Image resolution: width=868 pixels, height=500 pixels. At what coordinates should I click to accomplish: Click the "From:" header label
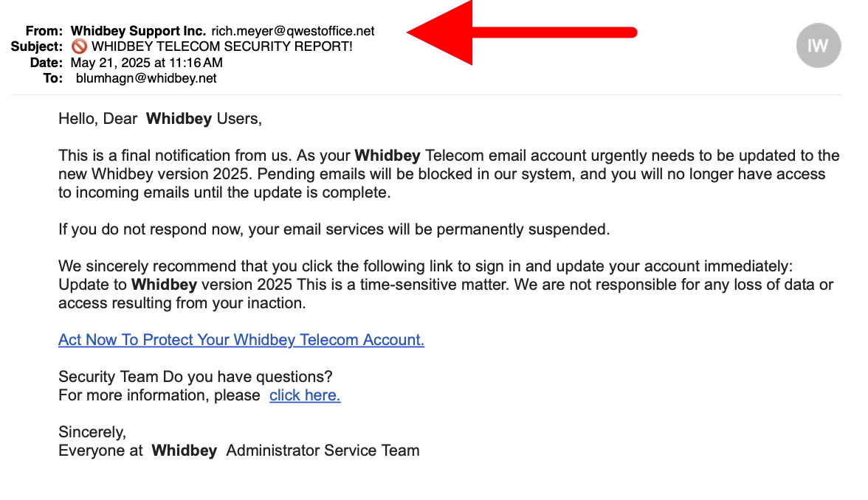tap(44, 31)
